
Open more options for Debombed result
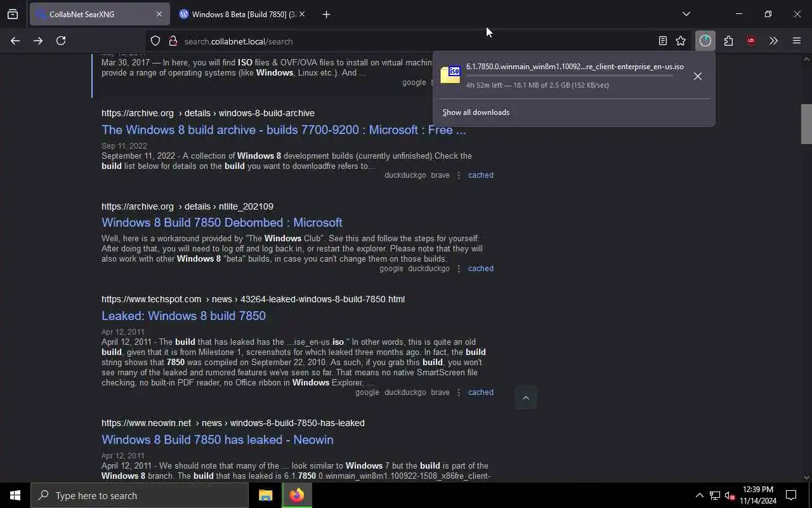[x=459, y=269]
